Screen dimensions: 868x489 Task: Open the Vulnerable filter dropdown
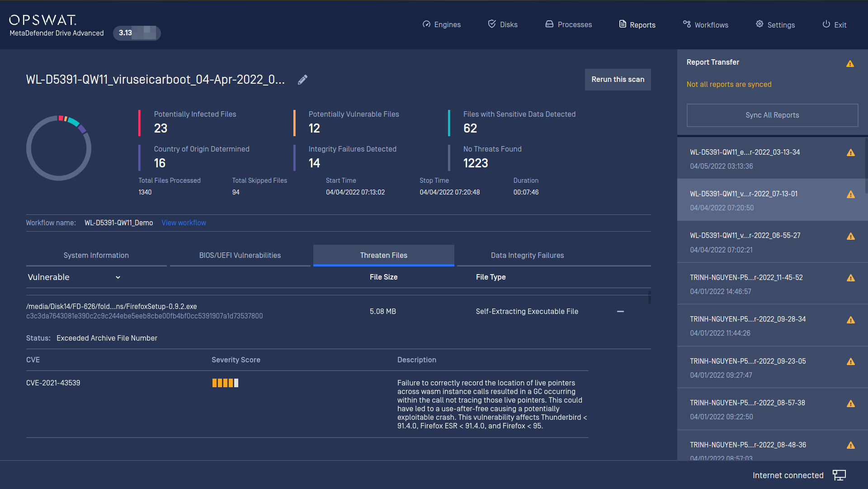[74, 277]
